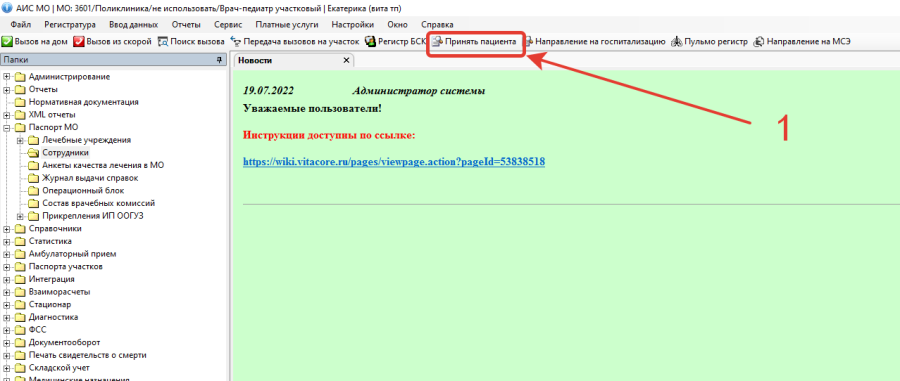
Task: Expand the Администрирование folder node
Action: 6,77
